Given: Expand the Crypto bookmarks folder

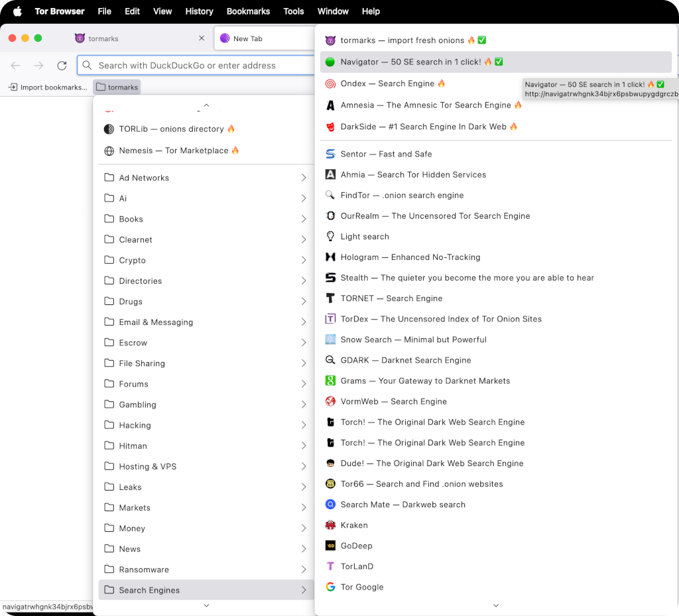Looking at the screenshot, I should tap(303, 261).
